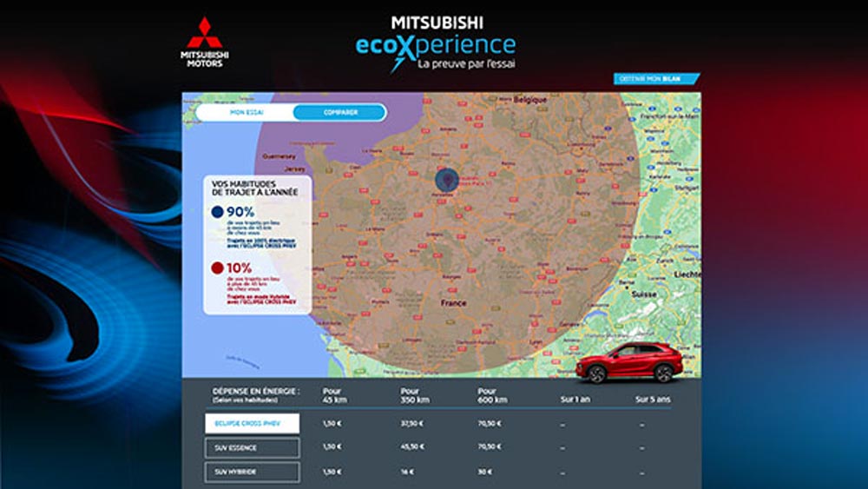
Task: Click the red dot beside 10%
Action: click(218, 268)
